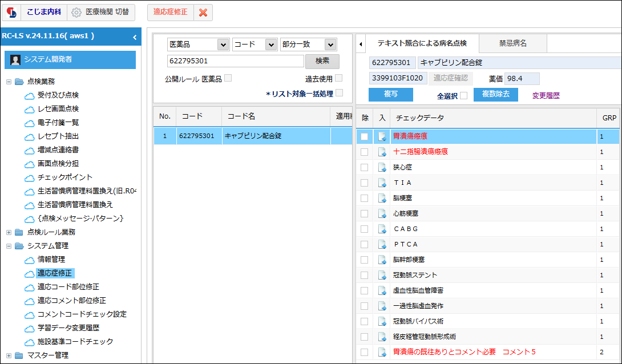The height and width of the screenshot is (364, 622).
Task: Click the 3399103F1020 code field
Action: click(398, 78)
